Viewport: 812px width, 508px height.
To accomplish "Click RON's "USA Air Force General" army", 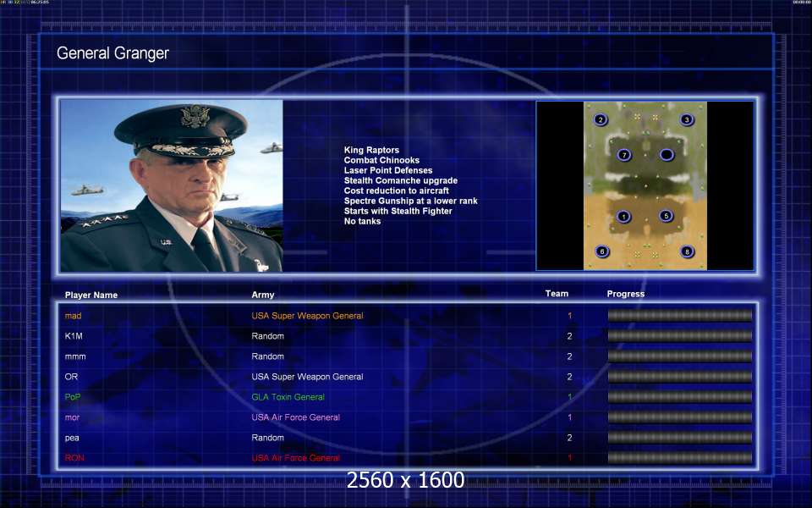I will coord(296,458).
